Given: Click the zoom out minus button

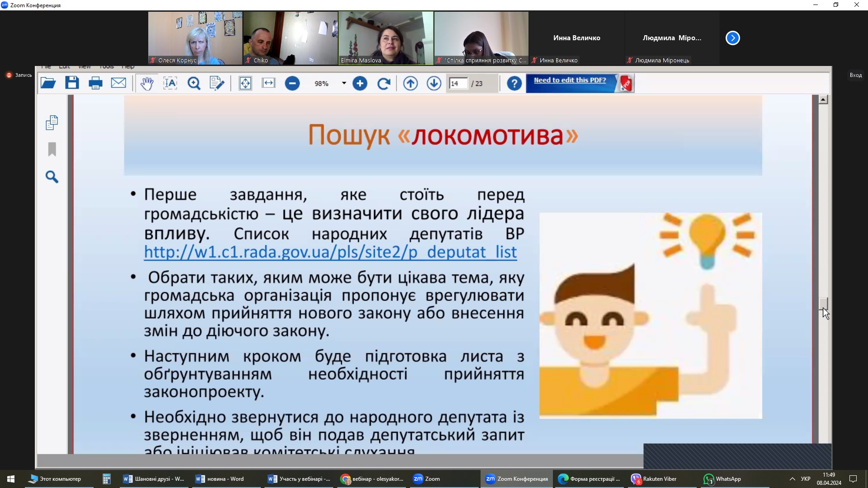Looking at the screenshot, I should (292, 84).
